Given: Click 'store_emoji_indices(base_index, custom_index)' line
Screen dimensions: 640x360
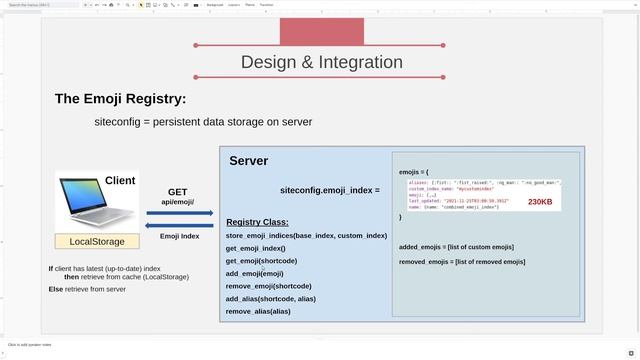Looking at the screenshot, I should [307, 236].
